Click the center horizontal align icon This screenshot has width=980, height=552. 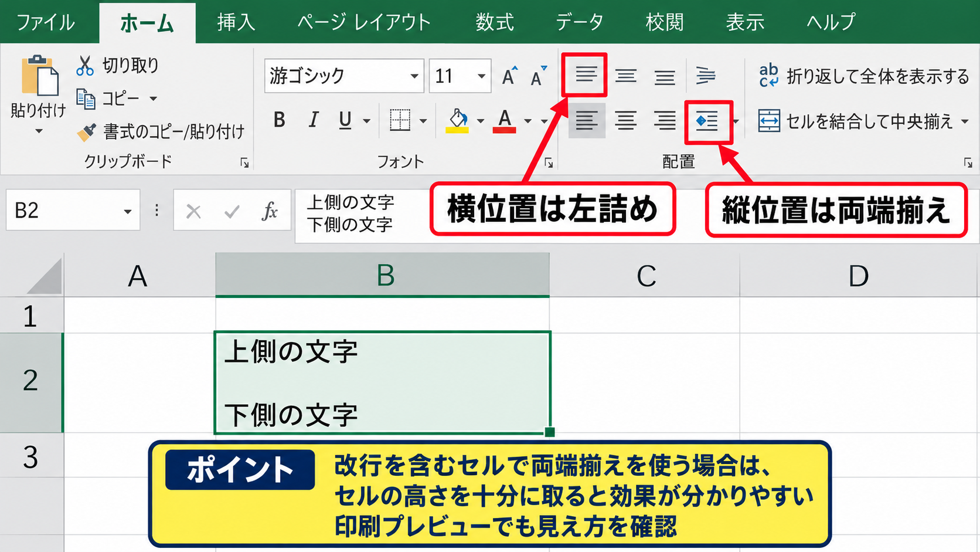pyautogui.click(x=625, y=121)
